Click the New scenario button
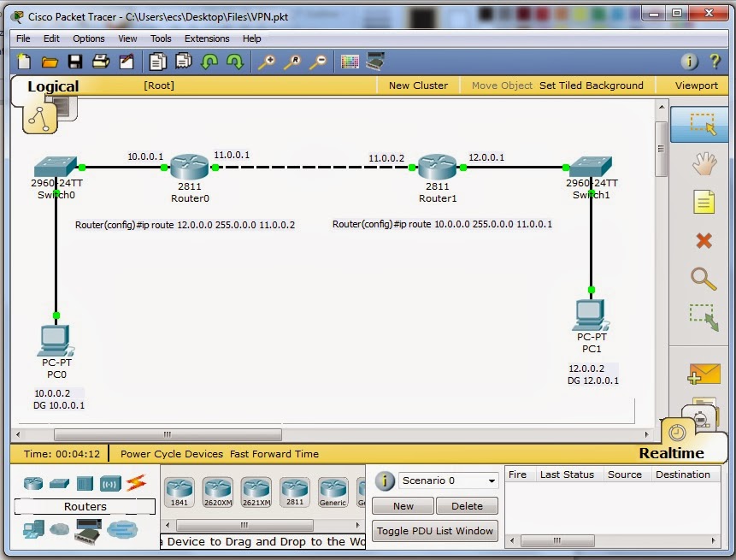This screenshot has width=736, height=560. [403, 506]
